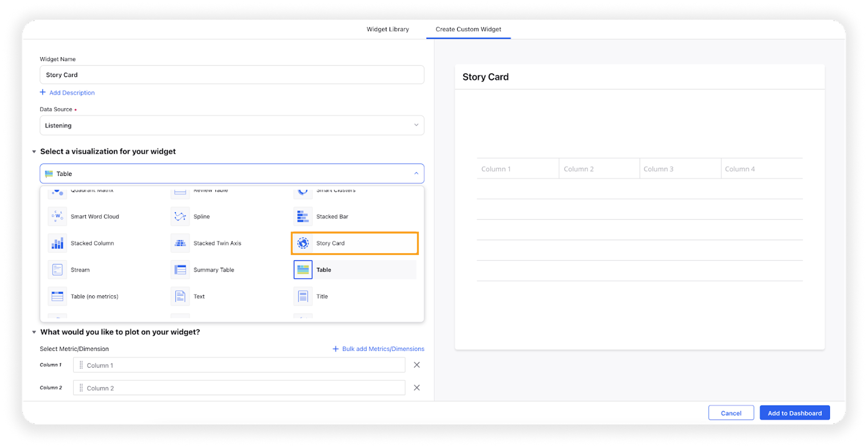Open the Create Custom Widget tab

[468, 29]
